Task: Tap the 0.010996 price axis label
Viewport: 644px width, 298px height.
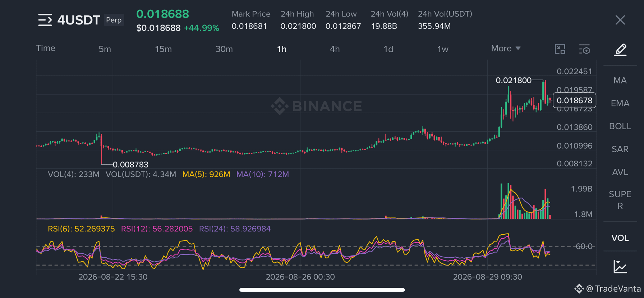Action: pos(574,146)
